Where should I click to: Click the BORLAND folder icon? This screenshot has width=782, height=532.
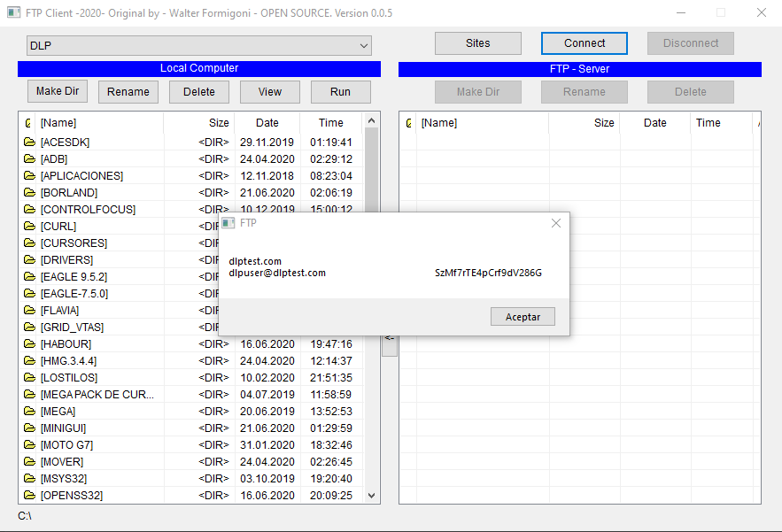29,192
